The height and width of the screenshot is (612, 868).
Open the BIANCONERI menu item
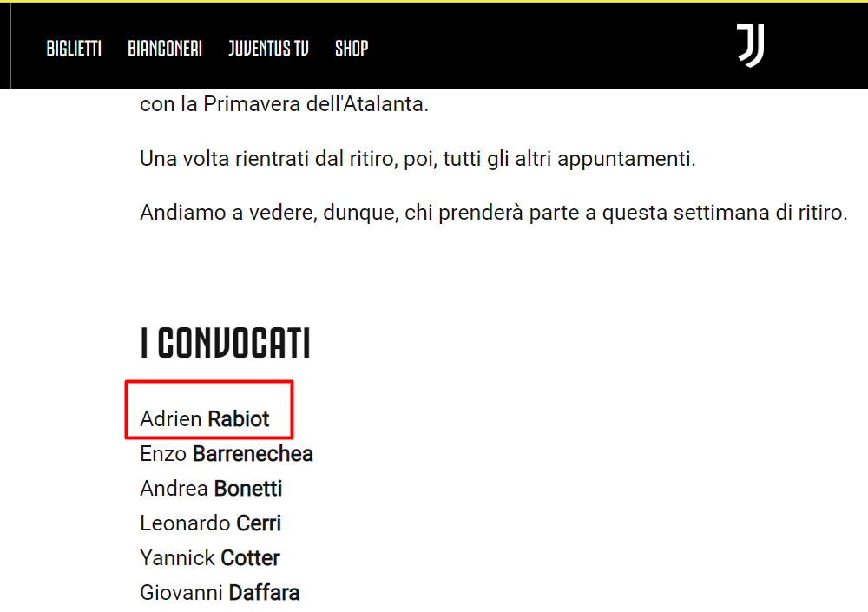(x=165, y=48)
